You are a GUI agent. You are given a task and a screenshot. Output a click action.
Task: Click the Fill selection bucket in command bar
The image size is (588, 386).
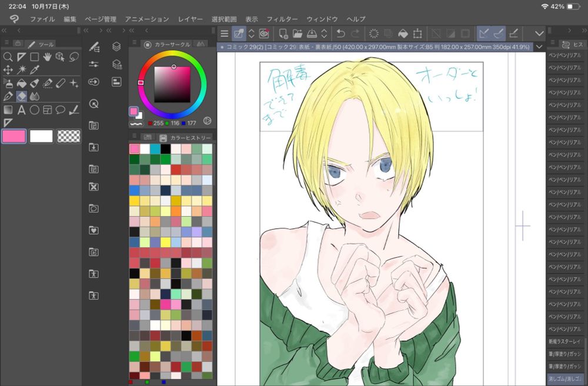point(403,33)
